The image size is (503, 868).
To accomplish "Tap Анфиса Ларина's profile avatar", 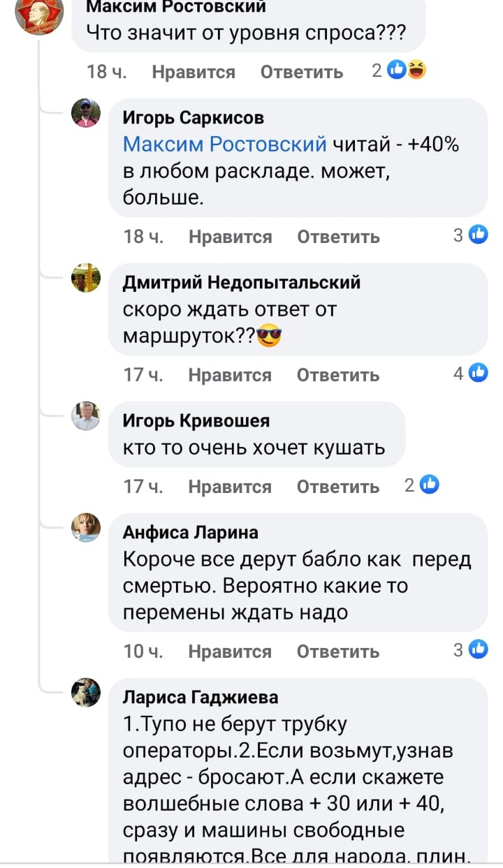I will [x=86, y=528].
